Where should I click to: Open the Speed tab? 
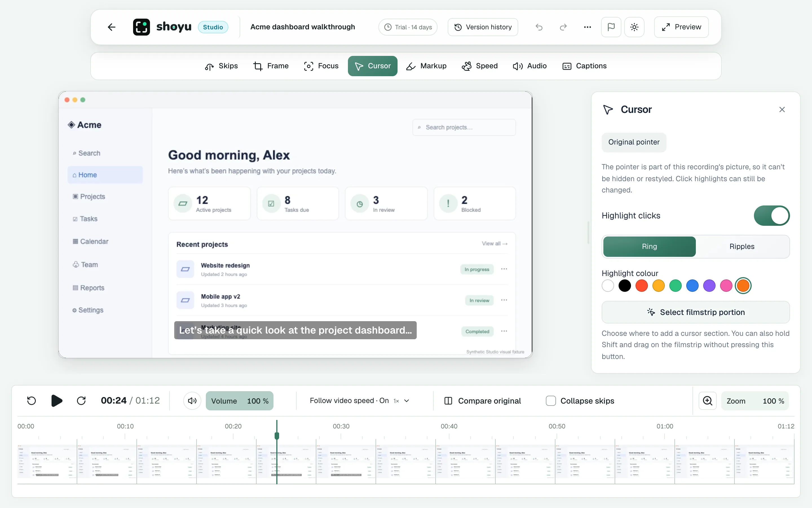tap(480, 66)
